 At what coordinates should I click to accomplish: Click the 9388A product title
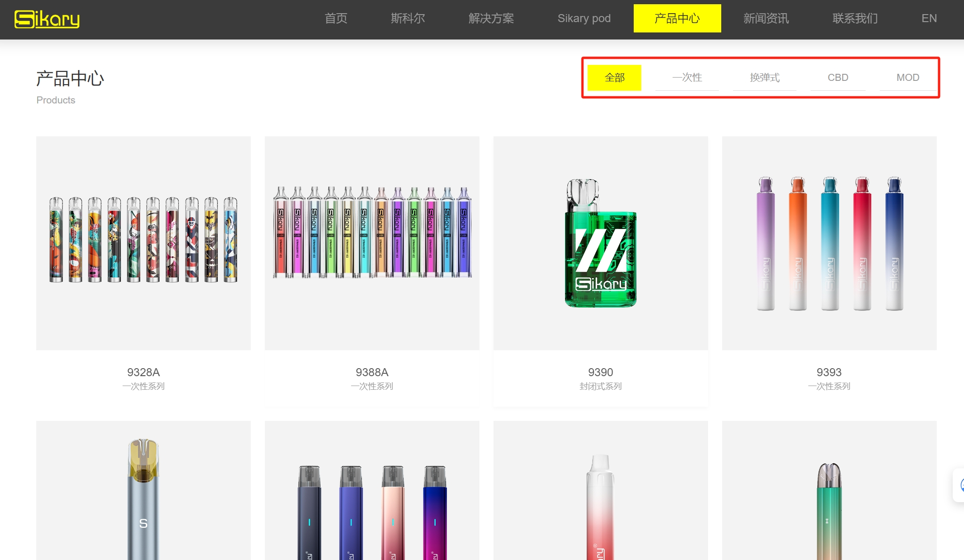[x=372, y=372]
